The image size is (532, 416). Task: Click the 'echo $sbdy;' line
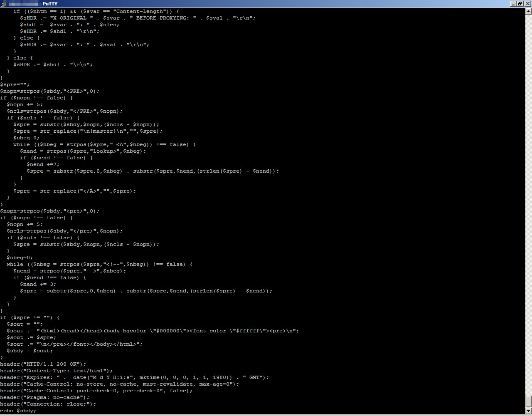18,411
